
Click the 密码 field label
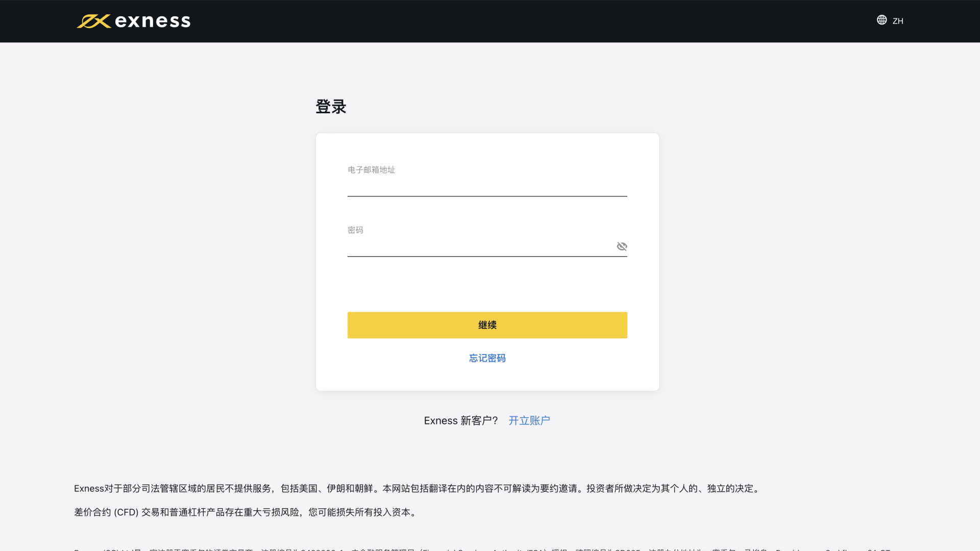tap(355, 230)
